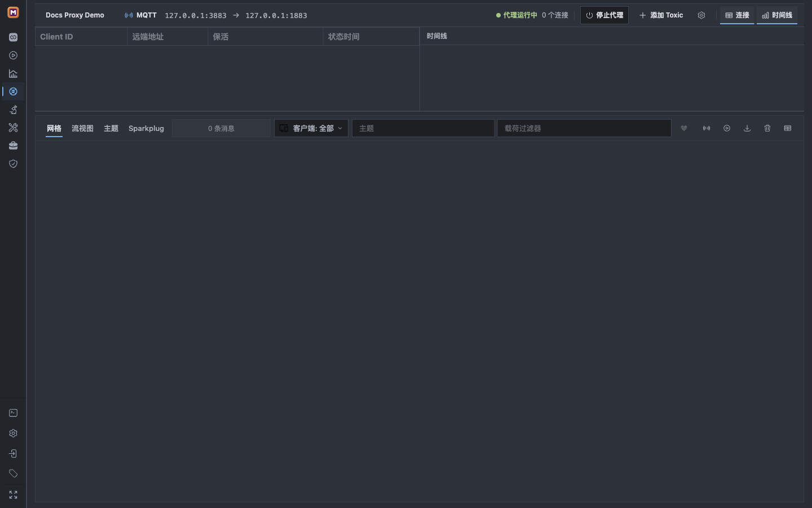
Task: Click the 停止代理 button
Action: (604, 15)
